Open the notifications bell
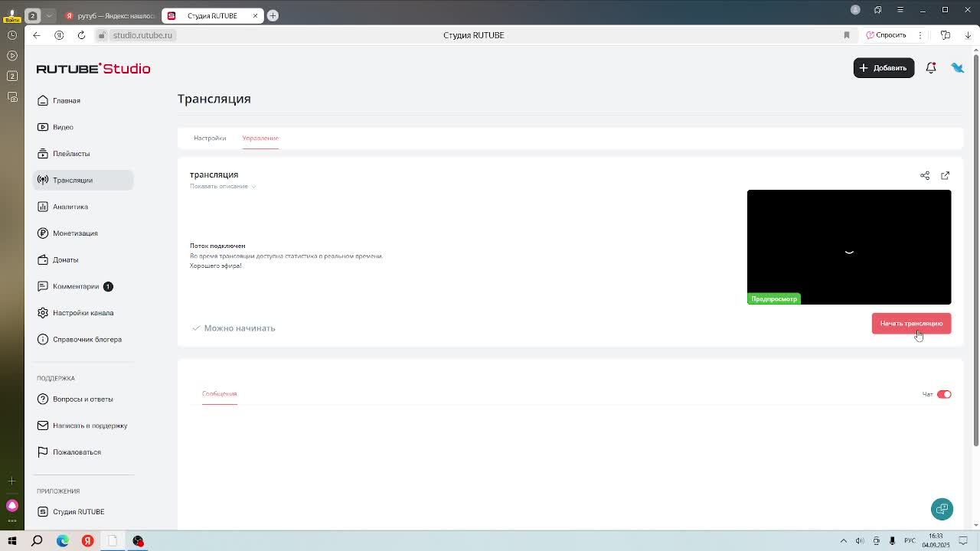980x551 pixels. pyautogui.click(x=931, y=68)
